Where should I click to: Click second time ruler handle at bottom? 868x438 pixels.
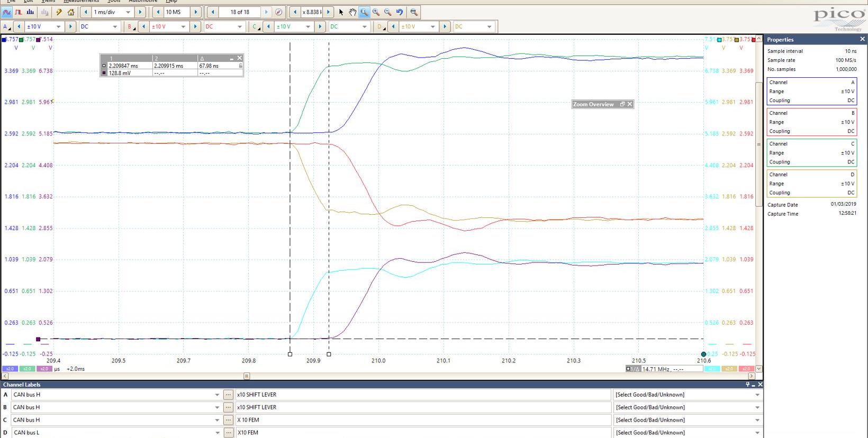(329, 354)
